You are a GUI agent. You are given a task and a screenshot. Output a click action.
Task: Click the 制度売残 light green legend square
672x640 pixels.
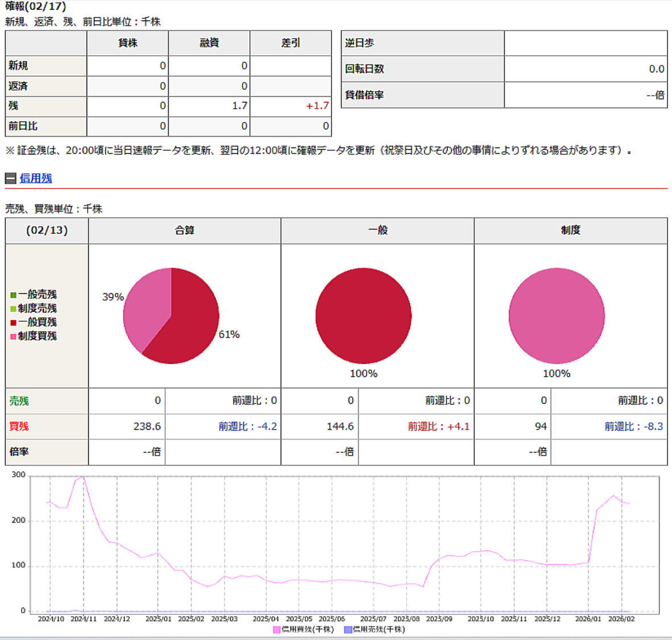[x=13, y=309]
